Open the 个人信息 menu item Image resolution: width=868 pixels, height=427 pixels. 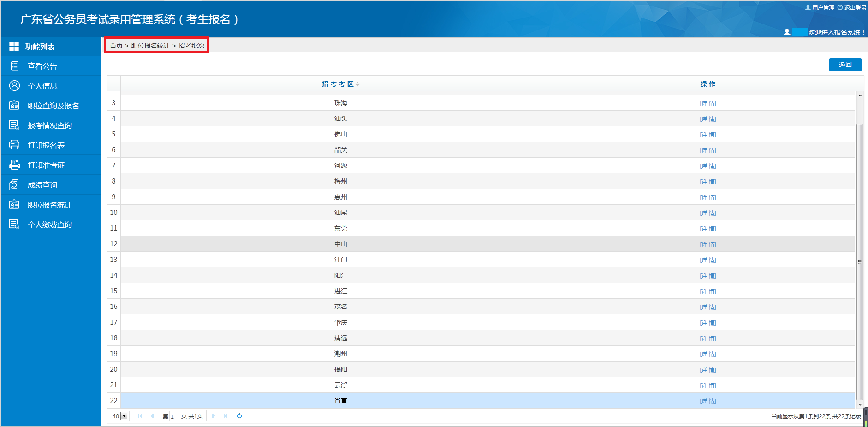pyautogui.click(x=51, y=86)
